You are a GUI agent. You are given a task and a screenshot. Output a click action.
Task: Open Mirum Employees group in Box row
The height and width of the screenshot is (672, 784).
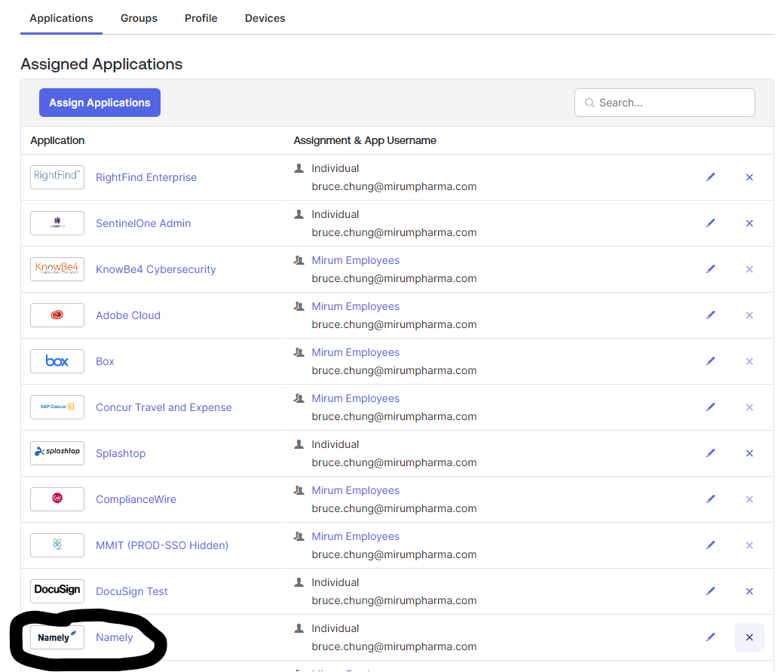pos(356,352)
